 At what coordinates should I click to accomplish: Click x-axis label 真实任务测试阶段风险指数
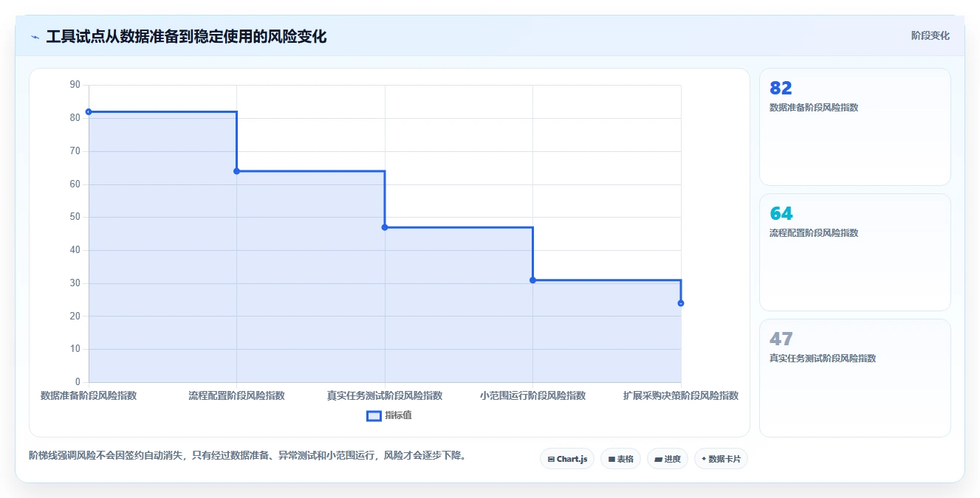point(385,395)
